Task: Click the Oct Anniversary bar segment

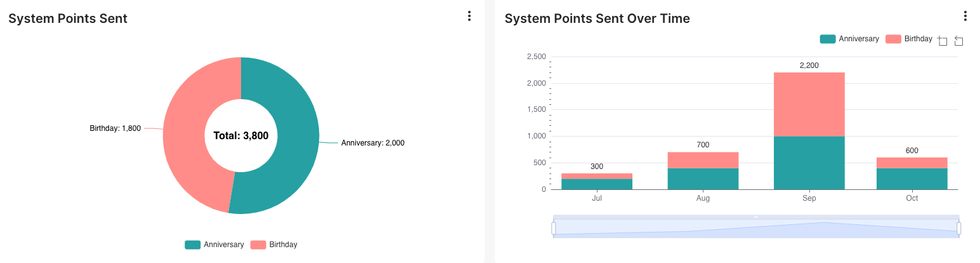Action: tap(911, 179)
